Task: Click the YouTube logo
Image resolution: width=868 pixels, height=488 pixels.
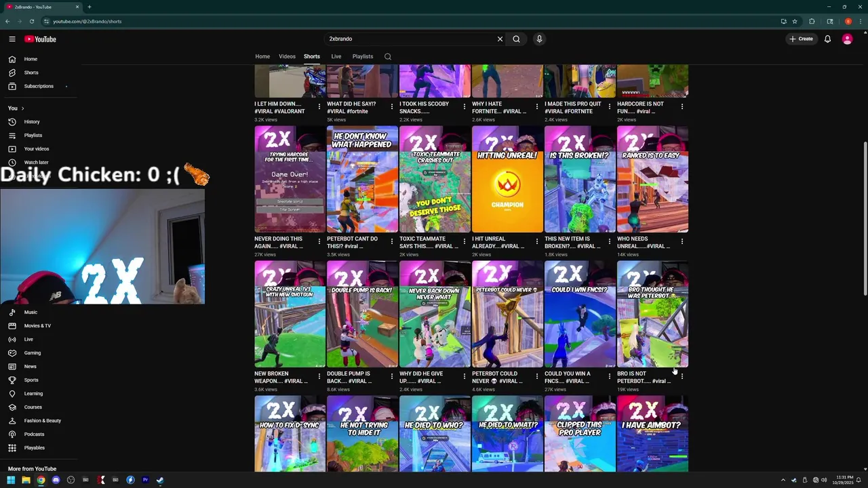Action: pyautogui.click(x=41, y=39)
